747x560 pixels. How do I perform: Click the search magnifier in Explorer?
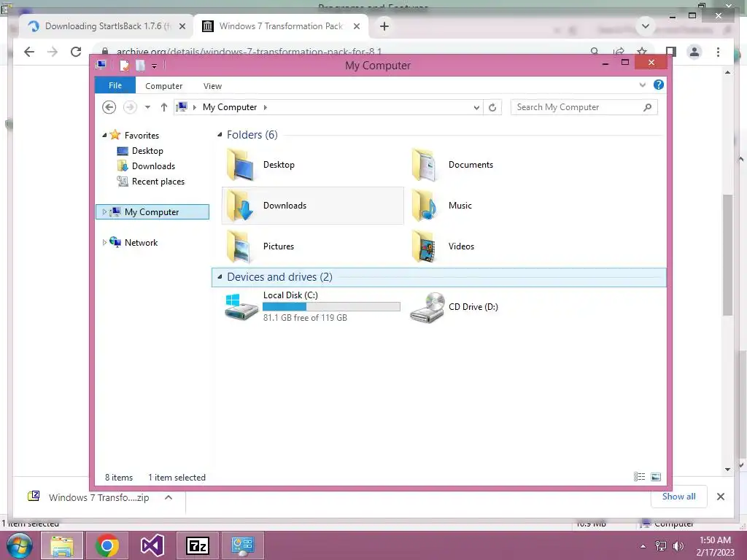[647, 107]
